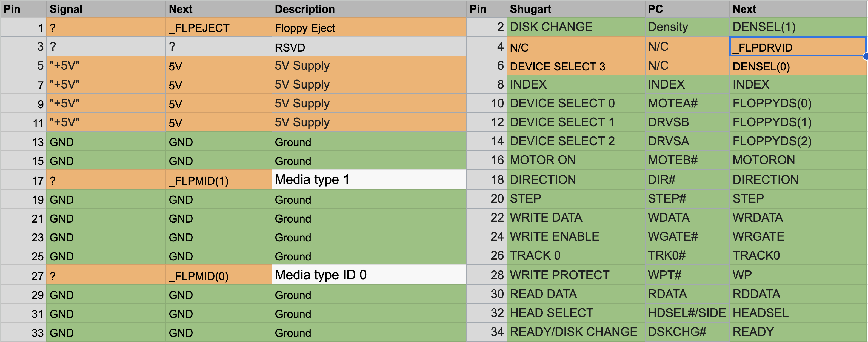Click the blue fill handle of selected cell
This screenshot has width=868, height=342.
[x=866, y=56]
